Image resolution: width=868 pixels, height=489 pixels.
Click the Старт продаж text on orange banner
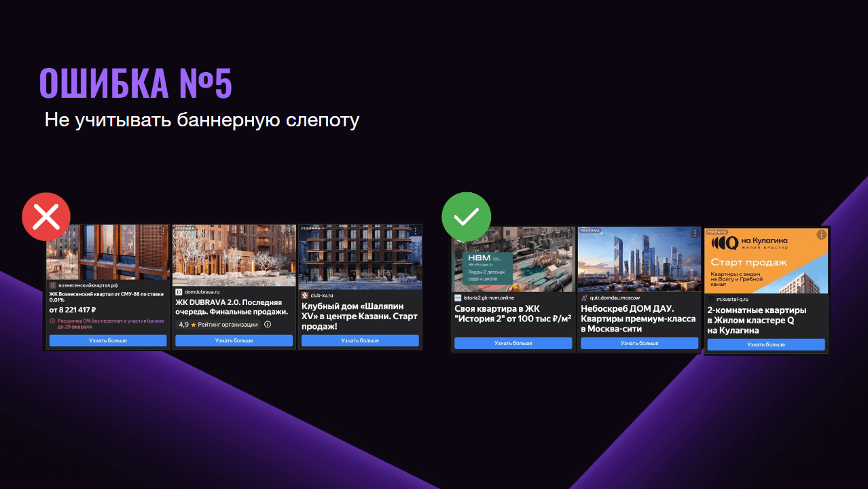click(x=748, y=261)
